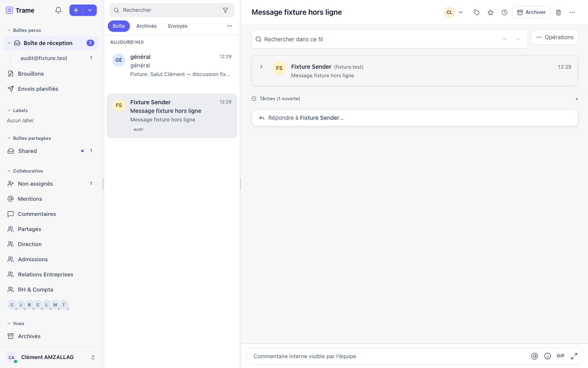Insert a mention with the @ icon
Viewport: 588px width, 368px height.
click(x=535, y=356)
